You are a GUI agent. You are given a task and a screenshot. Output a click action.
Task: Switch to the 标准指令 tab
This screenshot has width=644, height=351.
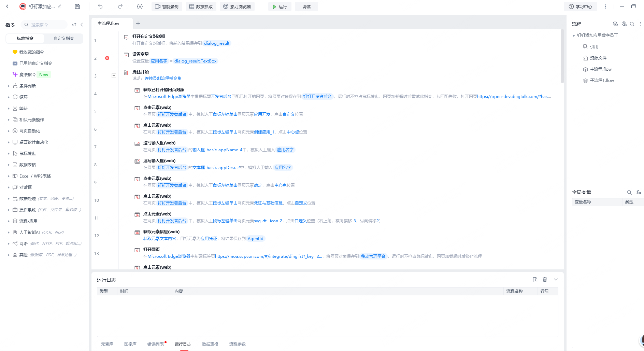tap(25, 39)
